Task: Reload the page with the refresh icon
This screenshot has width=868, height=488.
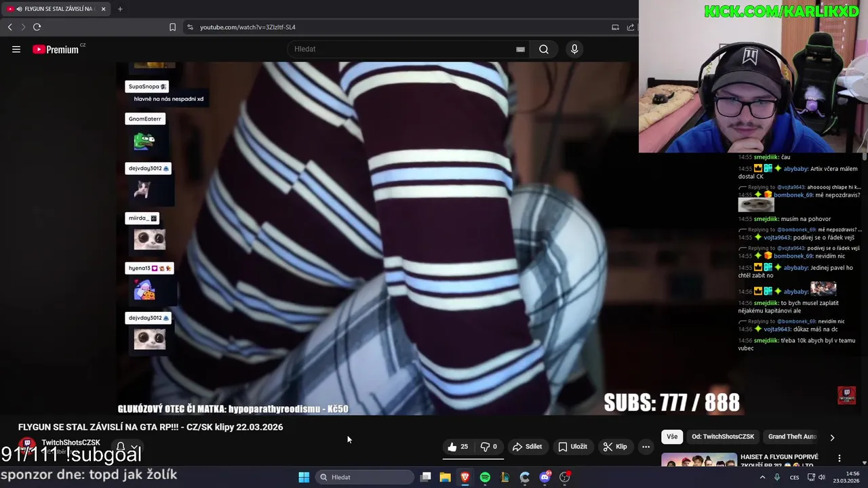Action: click(37, 27)
